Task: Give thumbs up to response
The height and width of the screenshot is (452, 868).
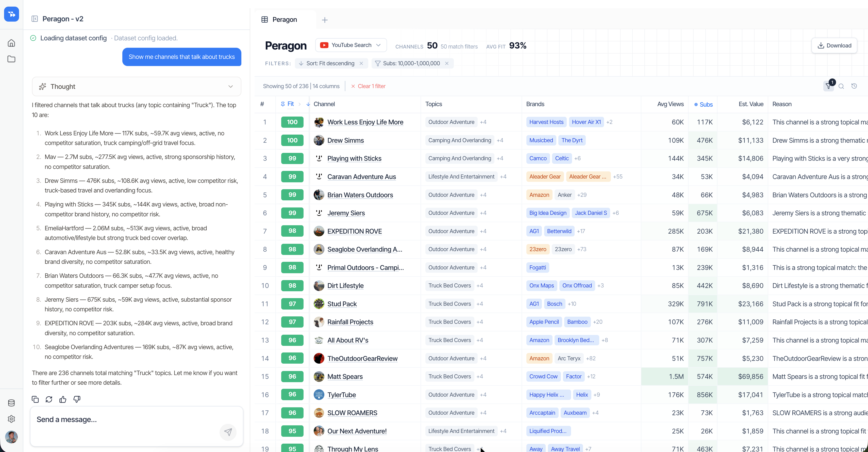Action: tap(63, 399)
